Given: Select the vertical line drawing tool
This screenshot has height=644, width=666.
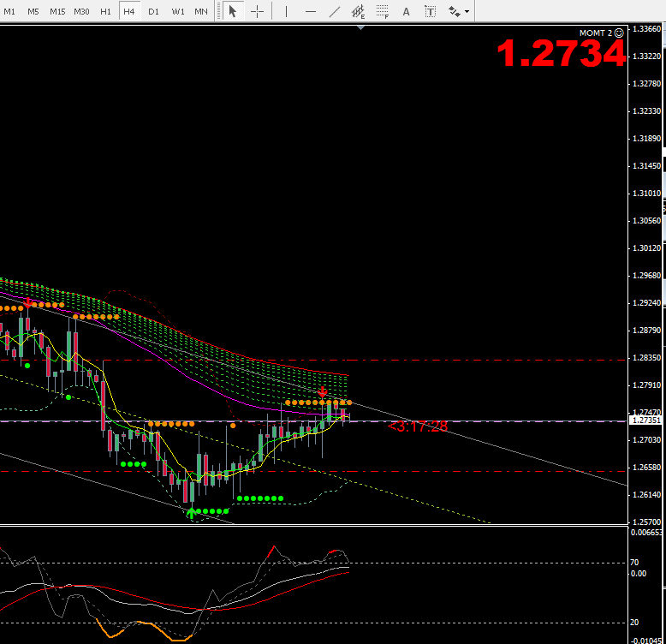Looking at the screenshot, I should pyautogui.click(x=286, y=12).
